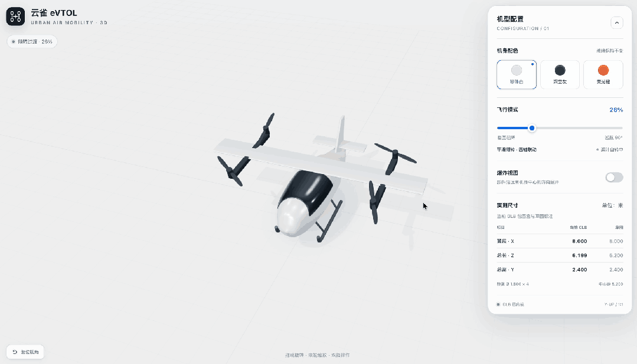
Task: Click the interaction hint text at bottom center
Action: coord(317,355)
